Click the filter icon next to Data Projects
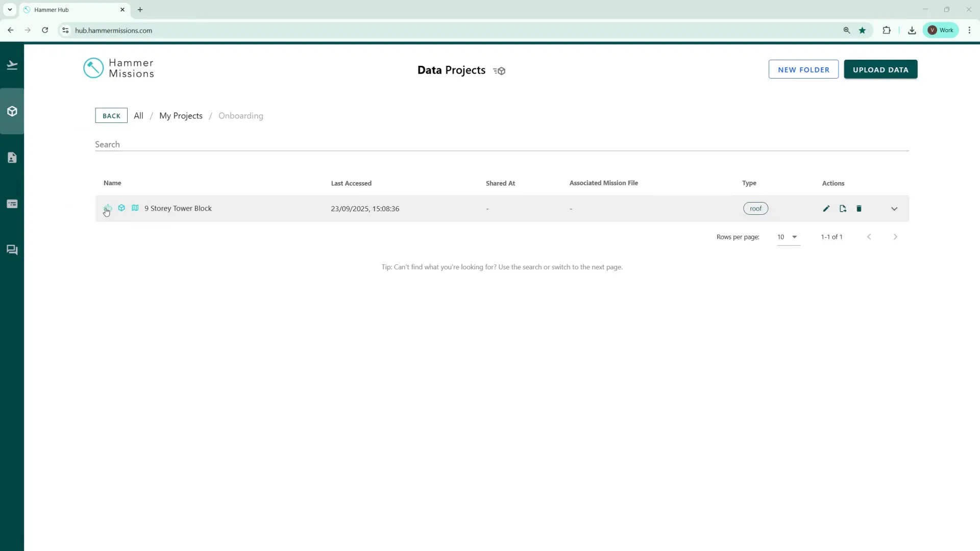Screen dimensions: 980x551 click(x=499, y=71)
